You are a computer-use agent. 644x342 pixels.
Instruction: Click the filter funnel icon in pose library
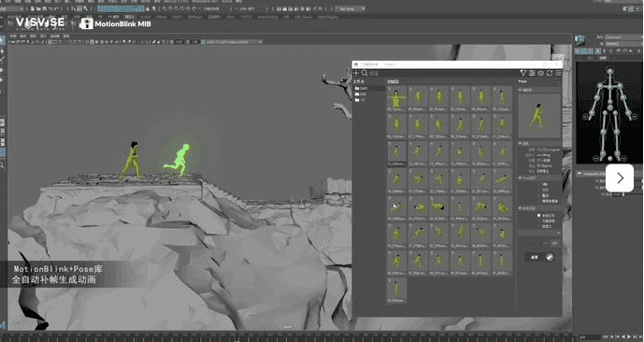[x=523, y=73]
